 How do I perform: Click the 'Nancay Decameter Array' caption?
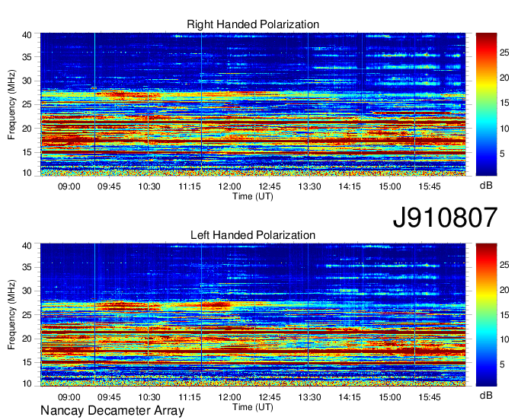112,411
